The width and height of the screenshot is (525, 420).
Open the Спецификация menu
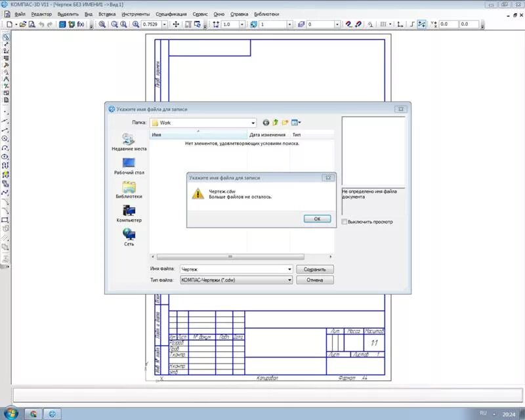(x=171, y=14)
